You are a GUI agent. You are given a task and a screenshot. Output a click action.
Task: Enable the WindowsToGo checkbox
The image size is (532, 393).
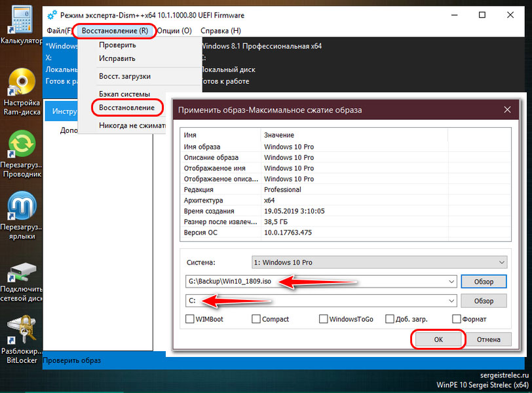click(324, 319)
